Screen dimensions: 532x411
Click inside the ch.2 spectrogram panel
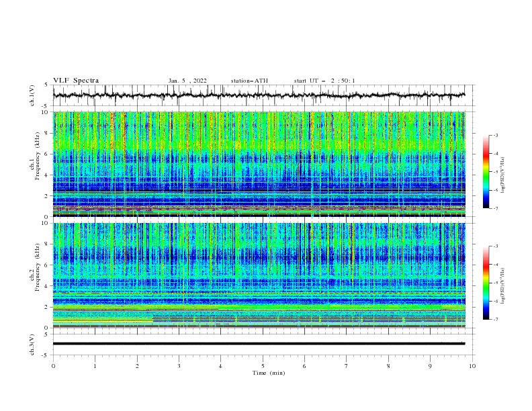coord(259,275)
